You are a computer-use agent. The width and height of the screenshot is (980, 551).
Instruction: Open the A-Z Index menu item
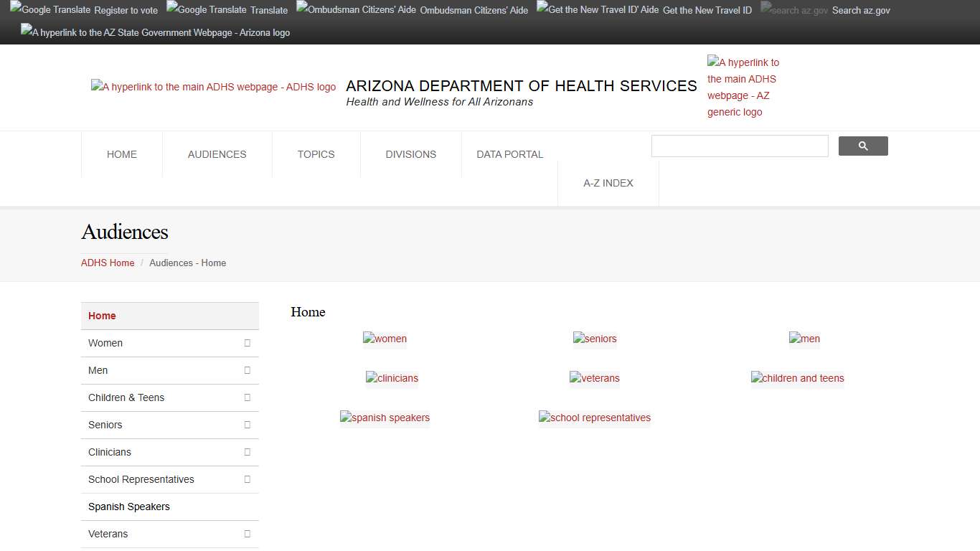tap(608, 183)
